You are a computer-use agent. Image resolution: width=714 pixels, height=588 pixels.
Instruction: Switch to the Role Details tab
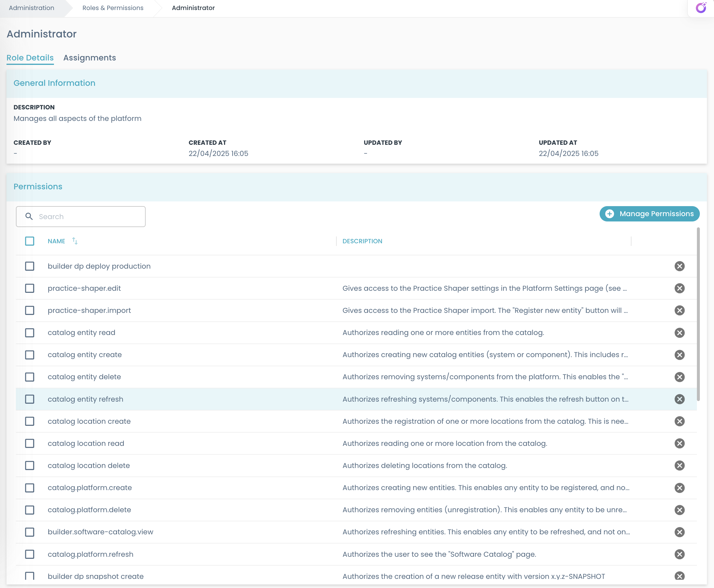point(30,58)
